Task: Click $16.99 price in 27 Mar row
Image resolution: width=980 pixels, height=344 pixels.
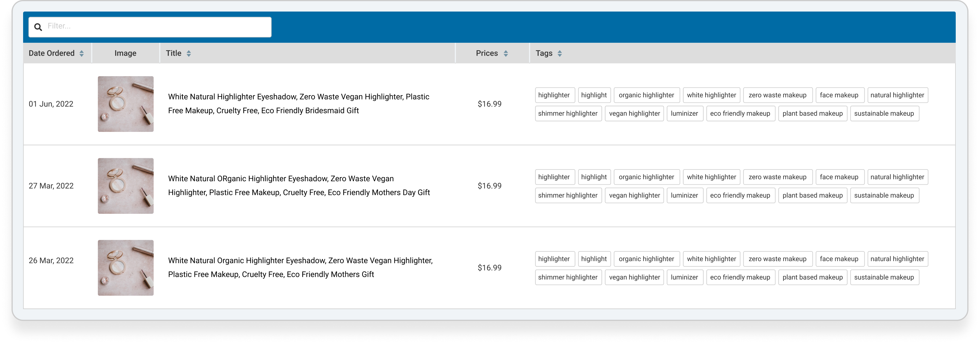Action: tap(490, 186)
